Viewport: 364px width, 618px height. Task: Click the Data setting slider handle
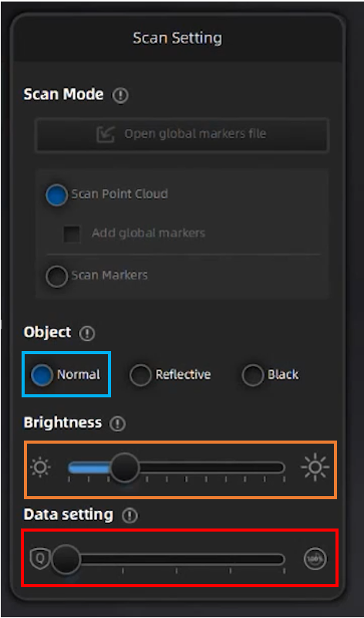pos(66,559)
